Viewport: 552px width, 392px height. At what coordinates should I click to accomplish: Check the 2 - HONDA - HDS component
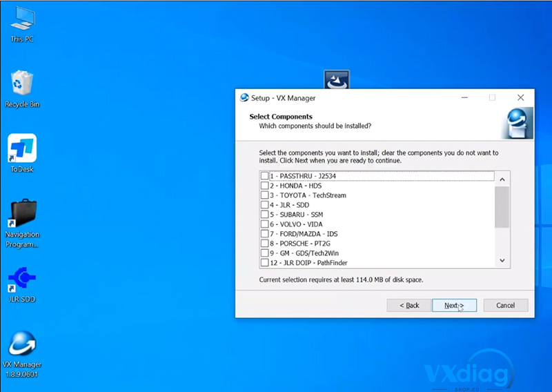click(x=264, y=185)
